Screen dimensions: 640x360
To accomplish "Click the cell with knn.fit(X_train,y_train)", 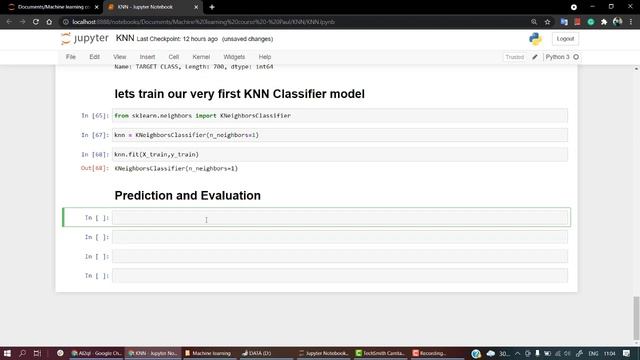I will tap(340, 154).
